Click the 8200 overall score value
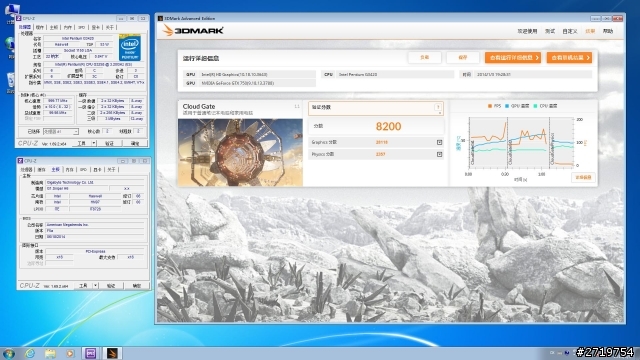Viewport: 640px width, 360px height. (389, 127)
